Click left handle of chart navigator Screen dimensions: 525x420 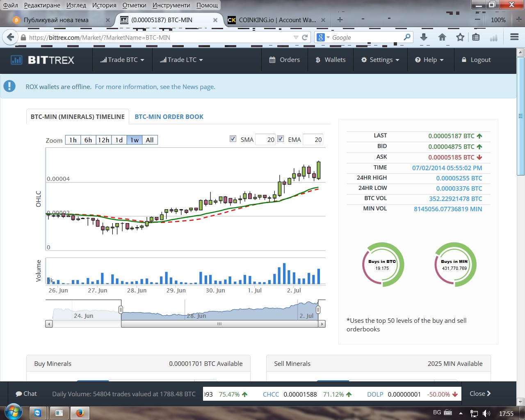121,310
